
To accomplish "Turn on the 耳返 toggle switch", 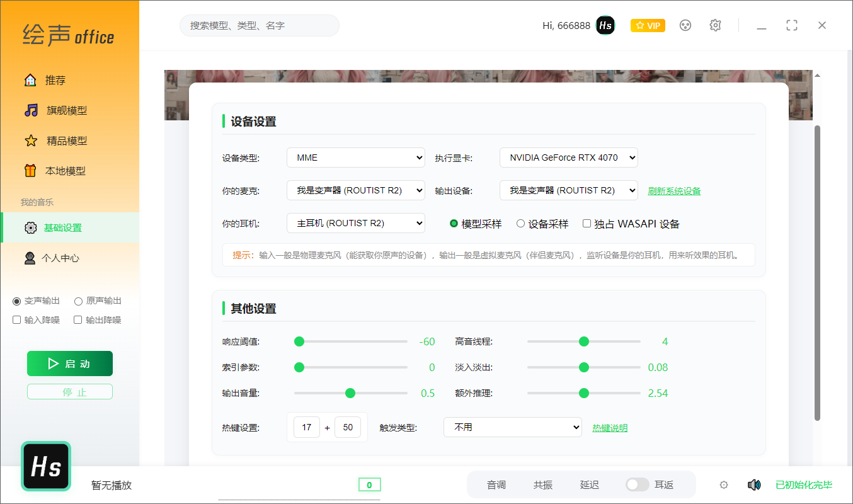I will point(637,484).
